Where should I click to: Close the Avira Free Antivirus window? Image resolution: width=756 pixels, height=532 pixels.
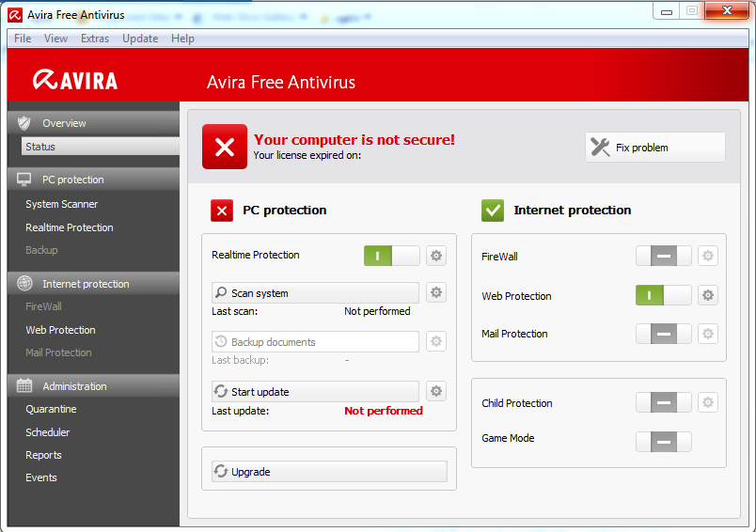727,10
